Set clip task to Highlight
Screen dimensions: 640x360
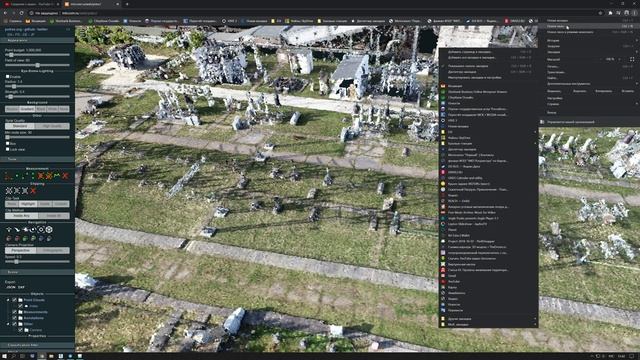(x=28, y=204)
